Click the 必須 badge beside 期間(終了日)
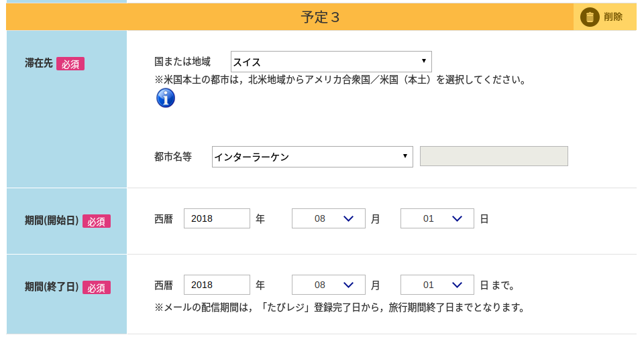644x341 pixels. tap(97, 287)
